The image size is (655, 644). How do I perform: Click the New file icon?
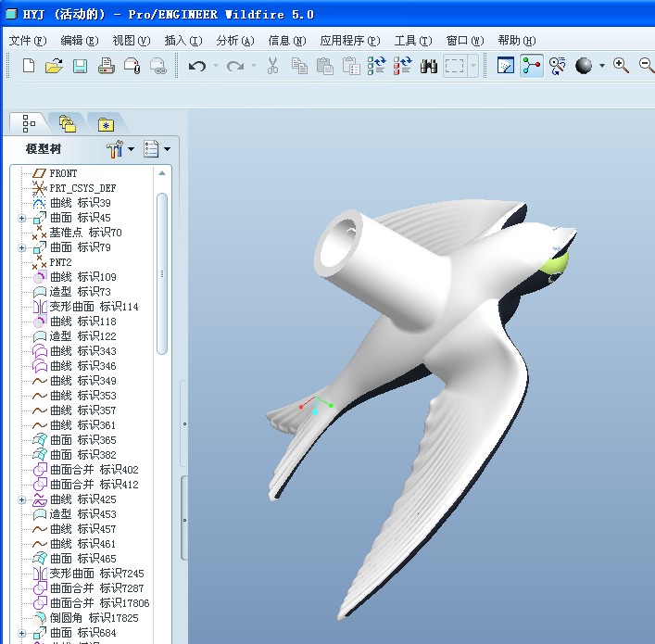tap(29, 66)
